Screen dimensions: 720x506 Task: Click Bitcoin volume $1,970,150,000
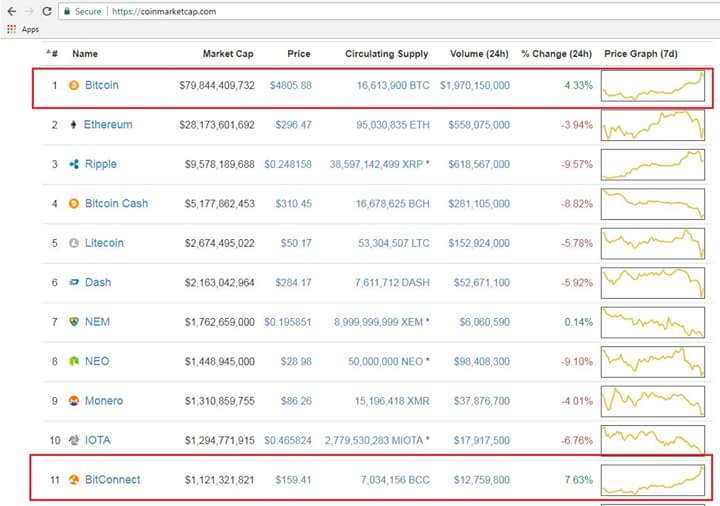475,85
